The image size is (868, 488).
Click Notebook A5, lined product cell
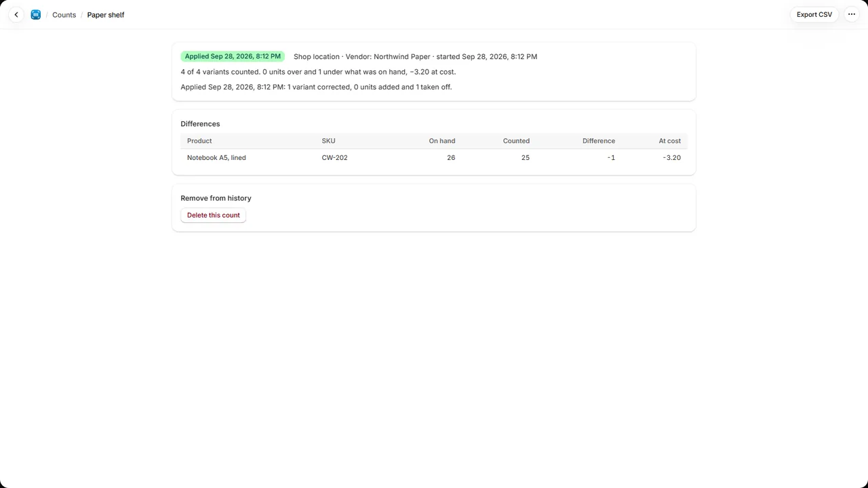(216, 157)
